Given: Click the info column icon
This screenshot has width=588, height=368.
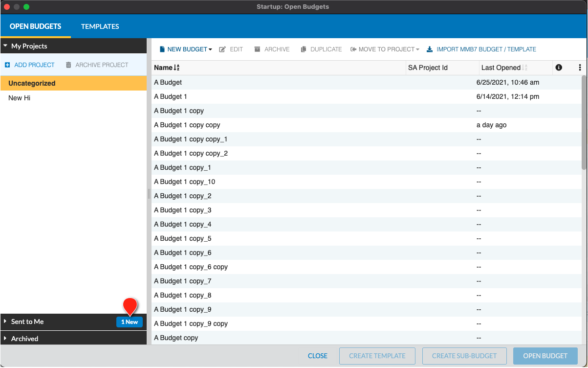Looking at the screenshot, I should [x=559, y=68].
